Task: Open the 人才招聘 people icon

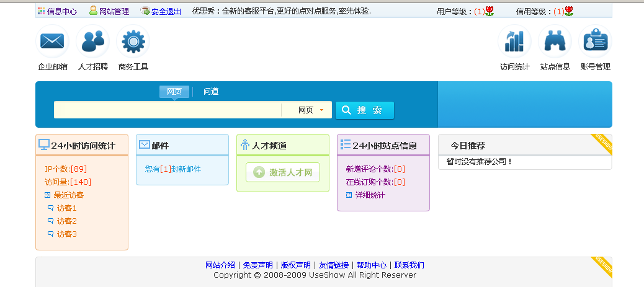Action: click(x=93, y=41)
